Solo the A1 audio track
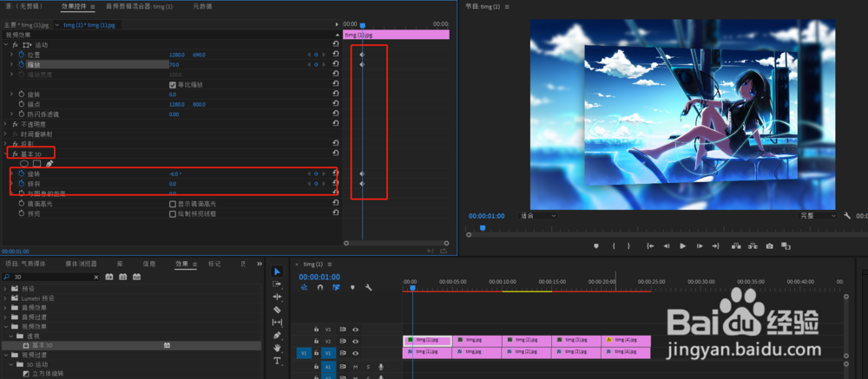 click(x=367, y=366)
